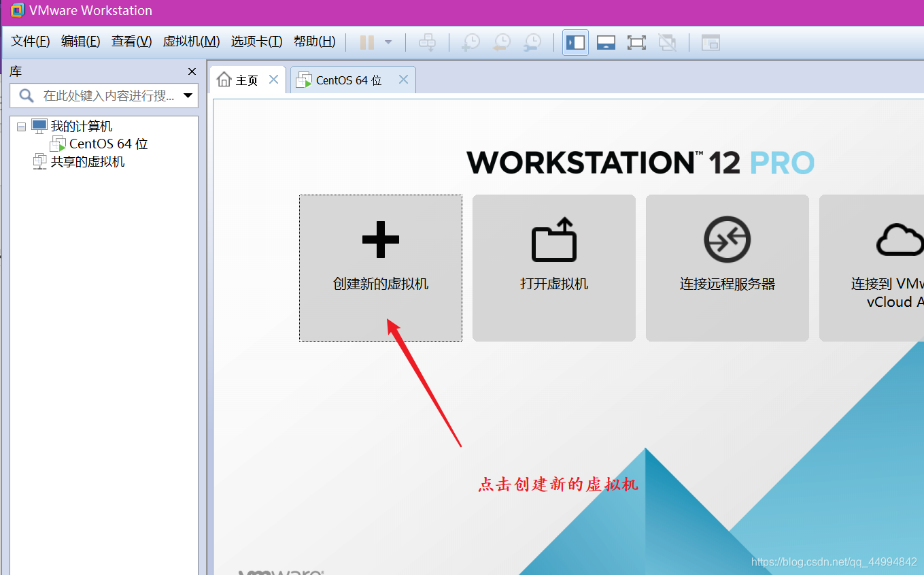Click the VMware Workstation title bar icon
Image resolution: width=924 pixels, height=575 pixels.
pos(18,10)
